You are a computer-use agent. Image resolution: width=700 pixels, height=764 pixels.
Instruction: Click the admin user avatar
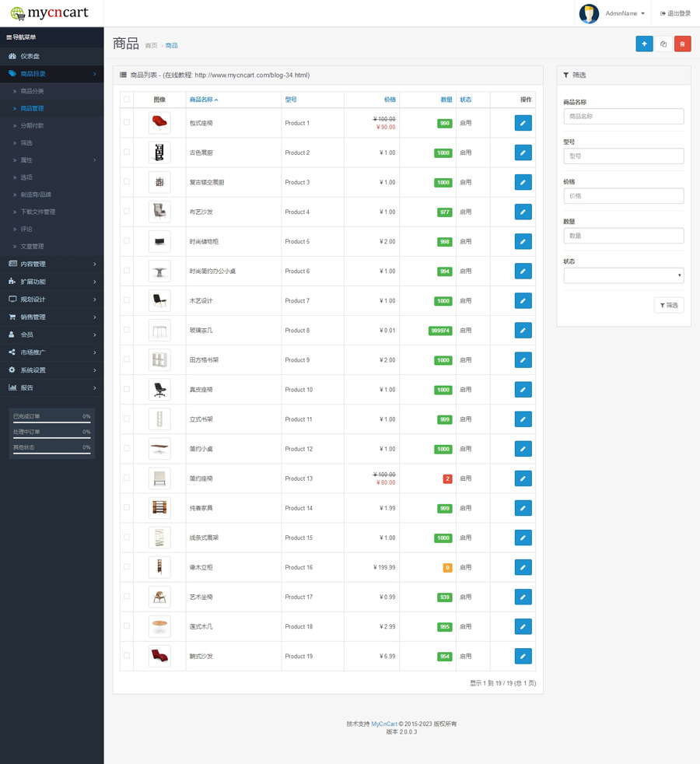pyautogui.click(x=589, y=14)
